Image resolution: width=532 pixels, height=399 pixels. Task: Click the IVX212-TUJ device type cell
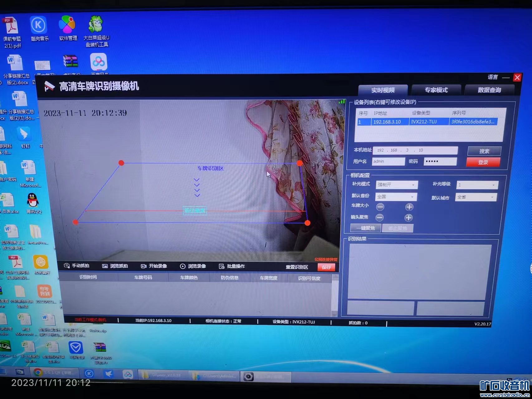pos(429,122)
